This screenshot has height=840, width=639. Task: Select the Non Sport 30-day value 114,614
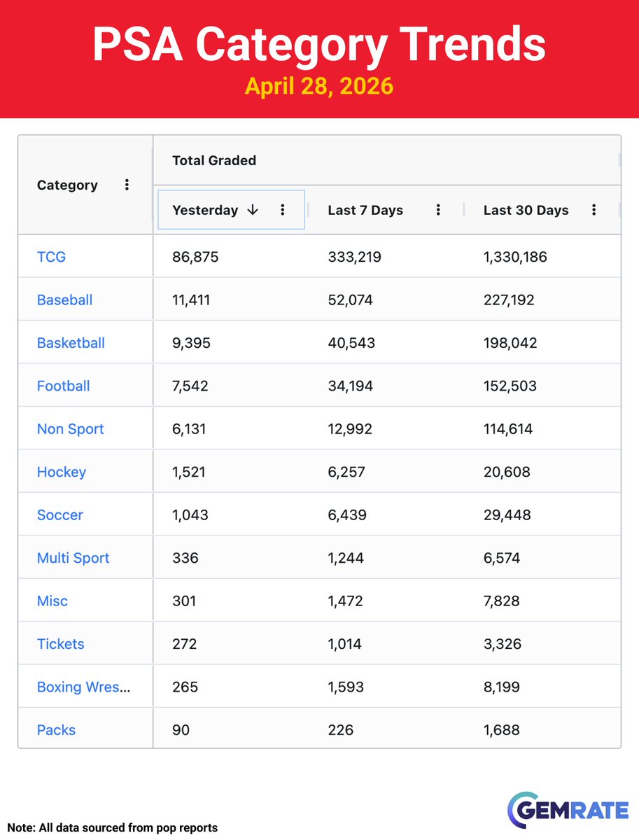tap(508, 429)
